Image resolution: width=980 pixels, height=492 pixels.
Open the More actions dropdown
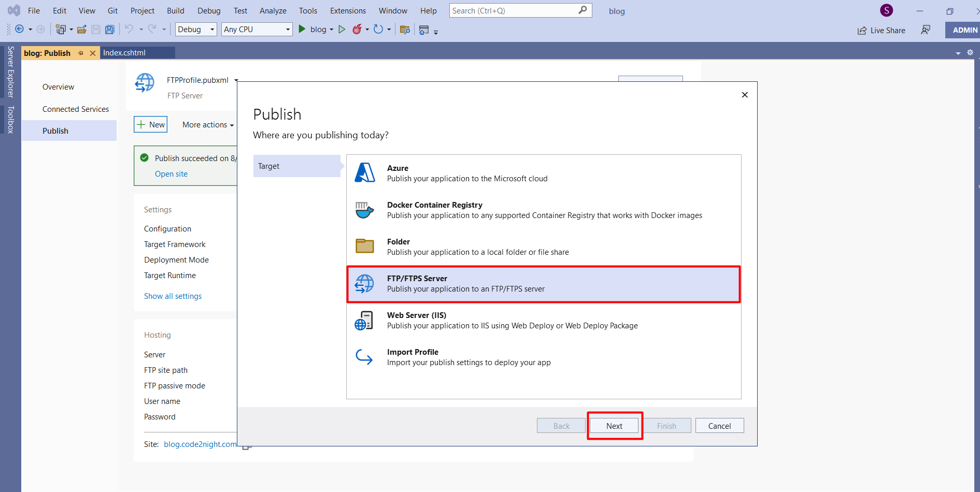208,125
